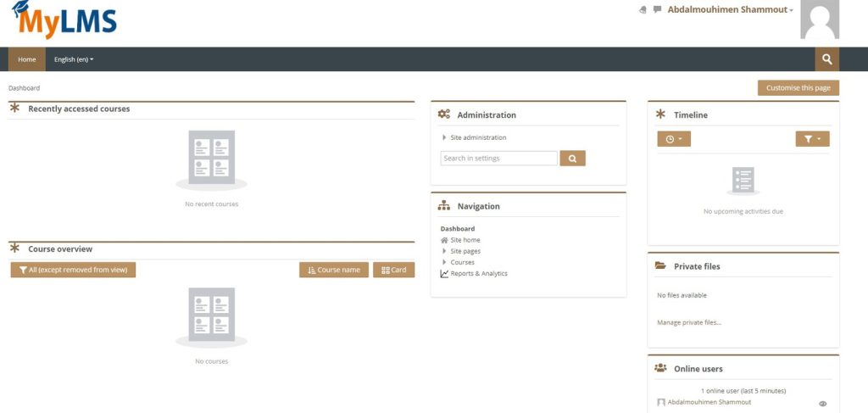Click the user profile avatar picture

click(820, 20)
